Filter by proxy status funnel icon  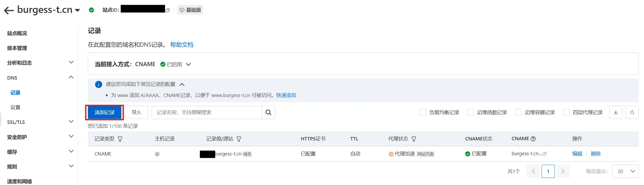pyautogui.click(x=414, y=139)
